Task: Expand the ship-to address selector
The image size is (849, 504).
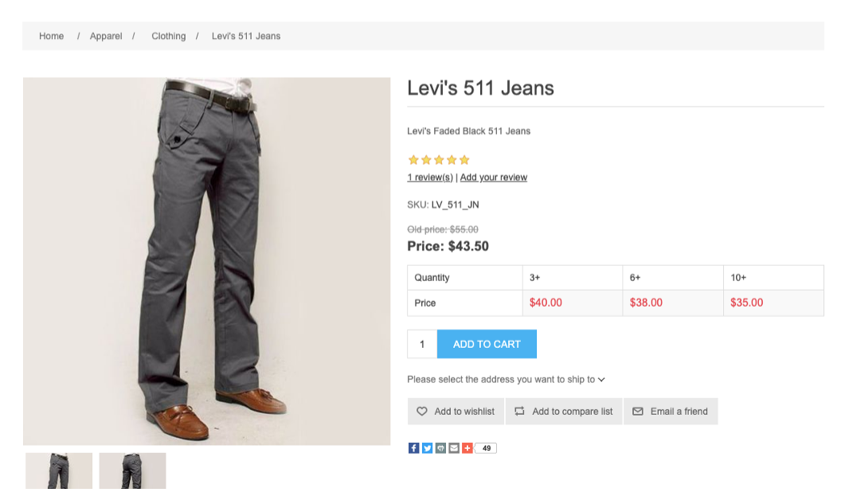Action: click(506, 380)
